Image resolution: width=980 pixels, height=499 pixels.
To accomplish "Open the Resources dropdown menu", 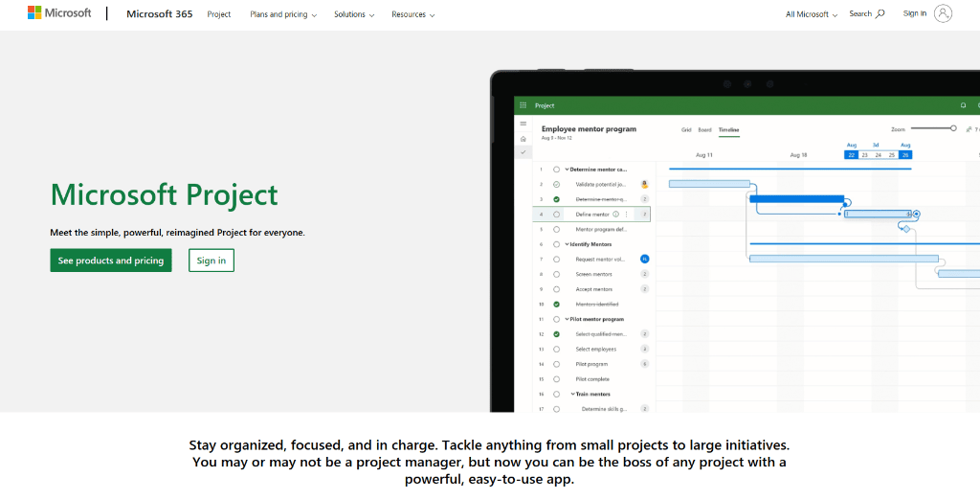I will coord(413,14).
